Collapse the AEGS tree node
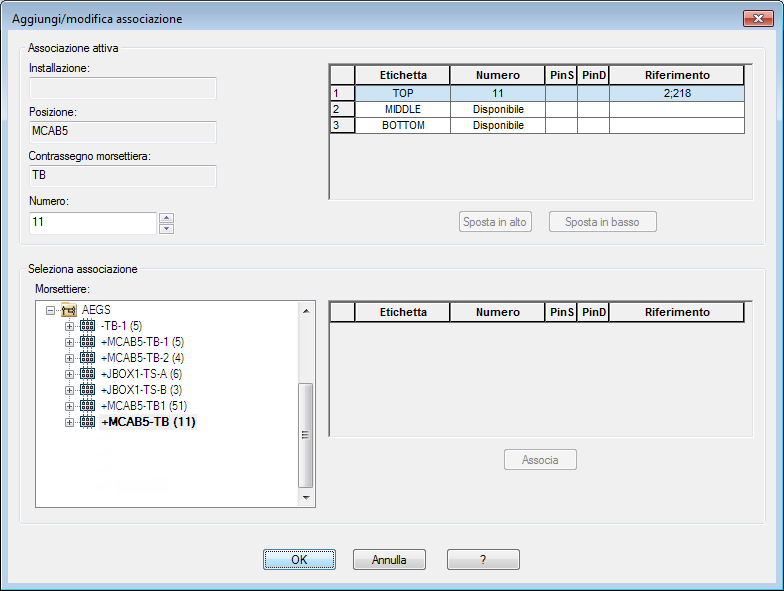The height and width of the screenshot is (591, 784). (x=50, y=310)
